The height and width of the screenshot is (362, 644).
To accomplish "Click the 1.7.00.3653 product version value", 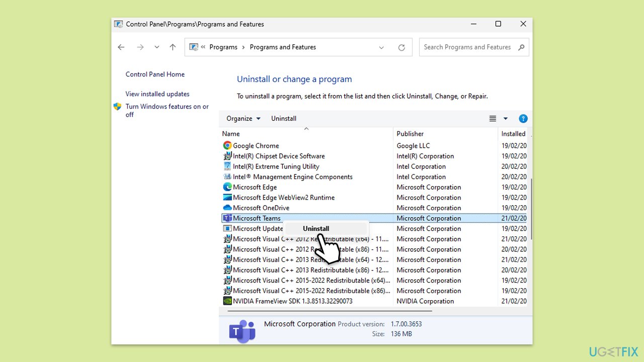I will point(406,324).
